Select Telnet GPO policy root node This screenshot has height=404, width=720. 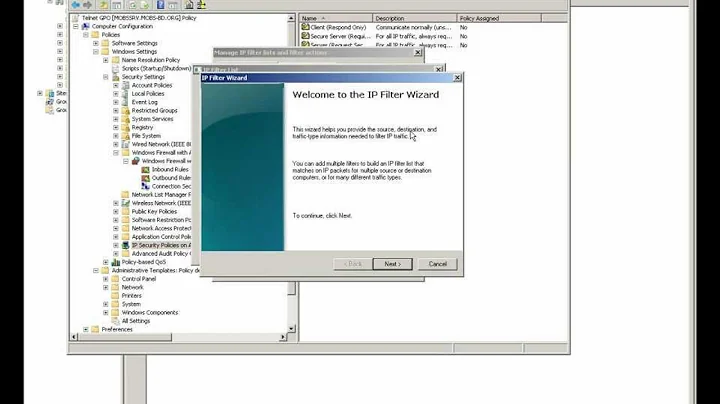139,18
